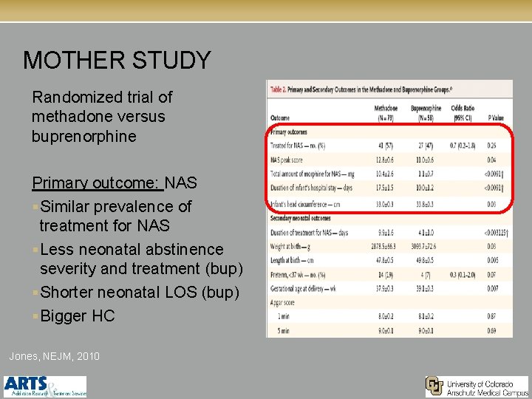The width and height of the screenshot is (532, 399).
Task: Click the 'Less neonatal abstinence severity' bullet
Action: pos(141,259)
